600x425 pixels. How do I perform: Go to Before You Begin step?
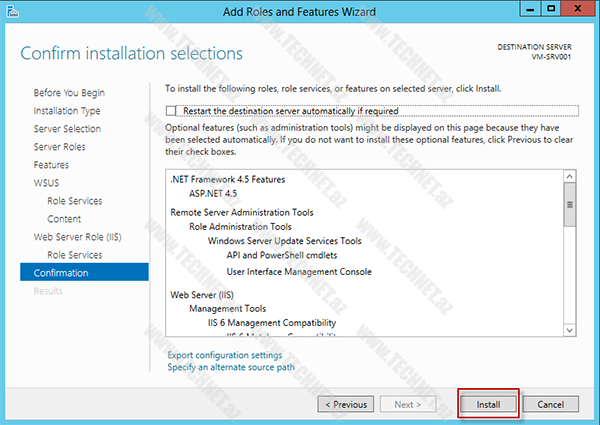click(x=69, y=93)
